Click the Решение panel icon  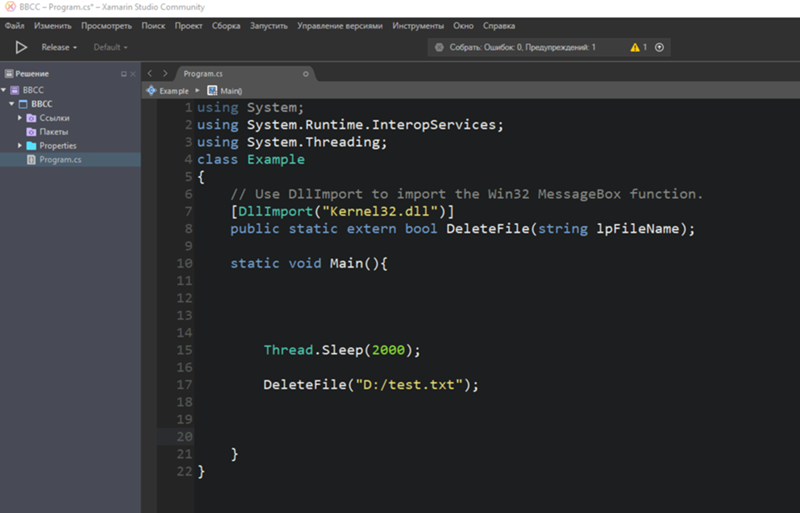[x=9, y=74]
